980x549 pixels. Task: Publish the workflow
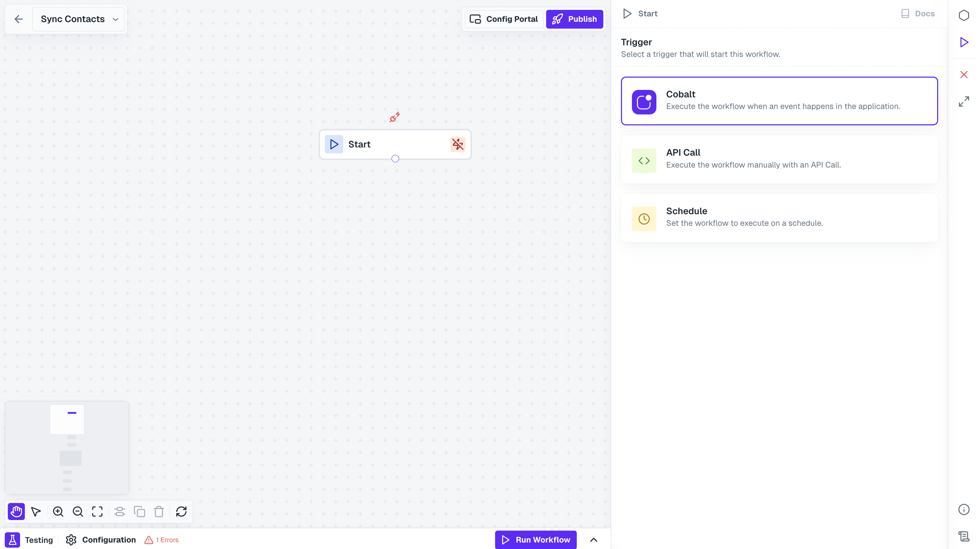coord(574,19)
